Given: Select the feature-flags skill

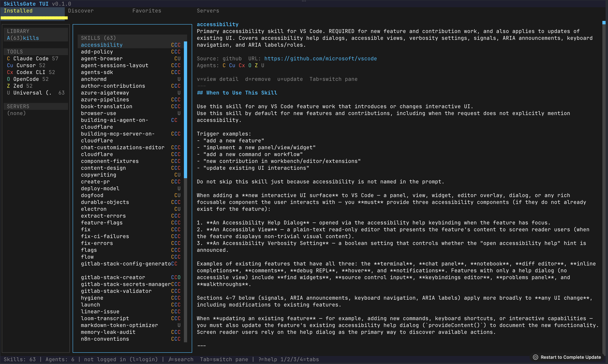Looking at the screenshot, I should click(x=102, y=223).
